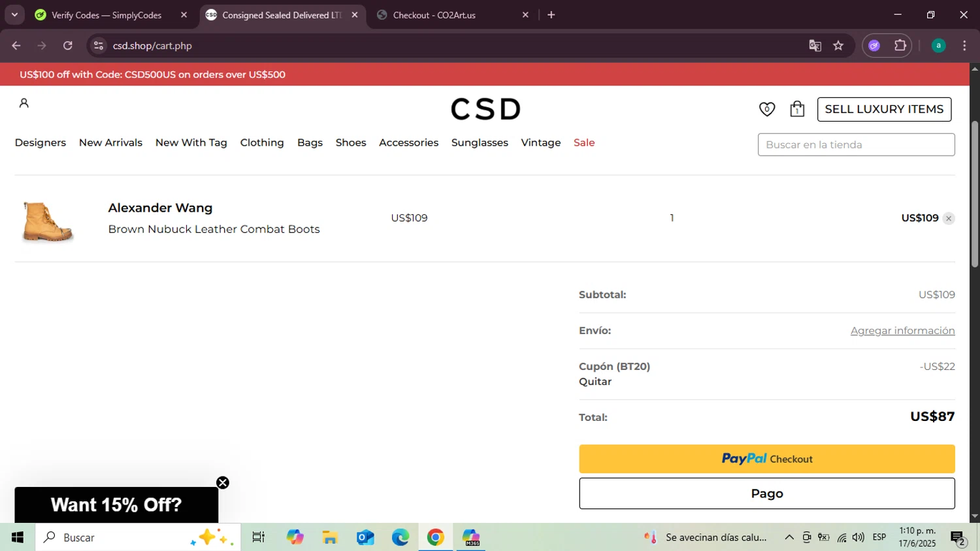Remove Alexander Wang boots from cart
The width and height of the screenshot is (980, 551).
click(949, 218)
